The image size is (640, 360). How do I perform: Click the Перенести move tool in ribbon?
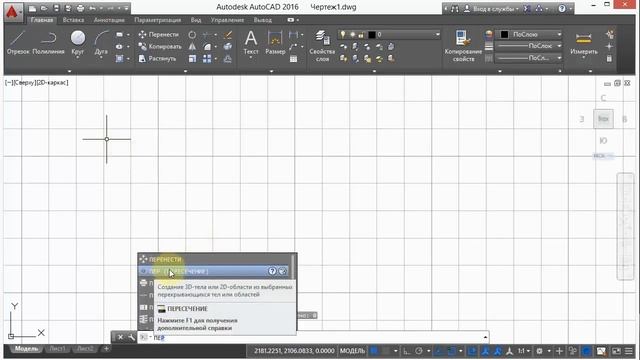(158, 35)
